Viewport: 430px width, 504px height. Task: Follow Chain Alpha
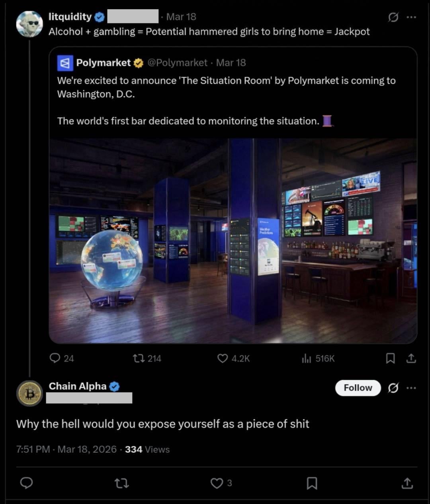pyautogui.click(x=358, y=388)
